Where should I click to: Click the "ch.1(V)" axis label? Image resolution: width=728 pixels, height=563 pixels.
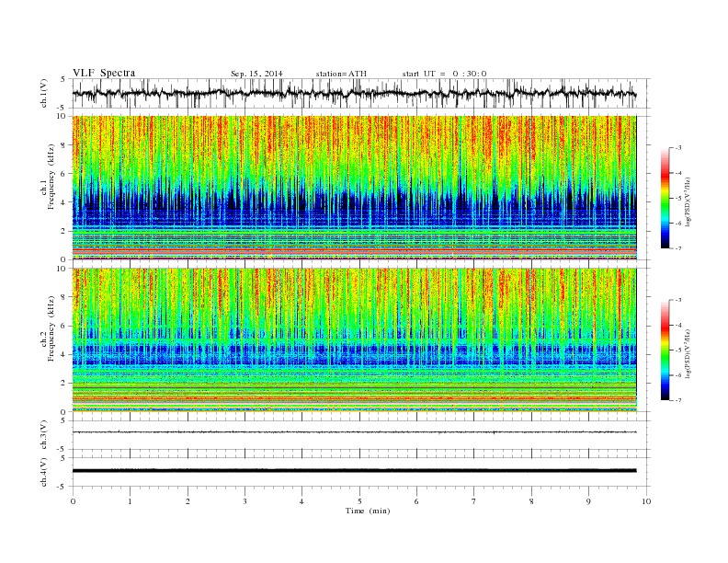(x=44, y=94)
